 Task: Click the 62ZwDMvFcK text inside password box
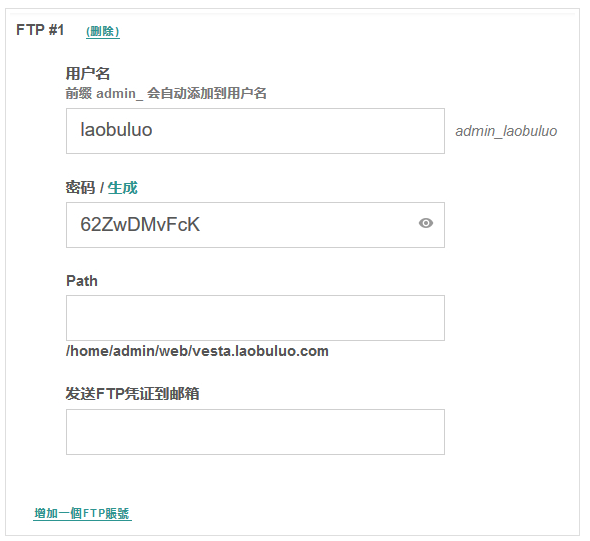(x=140, y=224)
